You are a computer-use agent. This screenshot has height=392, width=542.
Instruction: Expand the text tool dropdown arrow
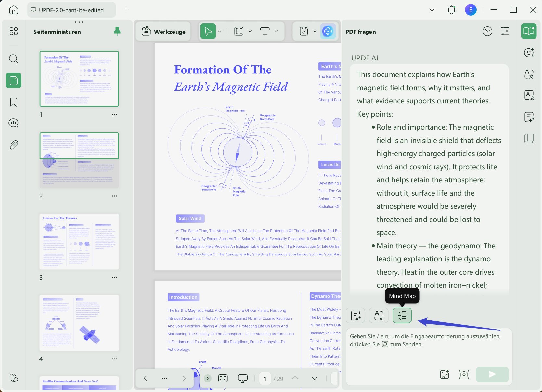[x=276, y=31]
